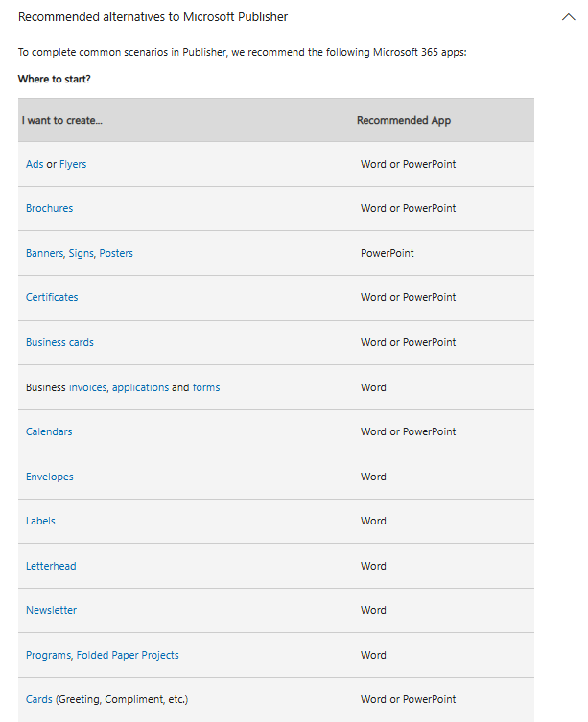
Task: Click the 'I want to create...' column header
Action: tap(62, 120)
